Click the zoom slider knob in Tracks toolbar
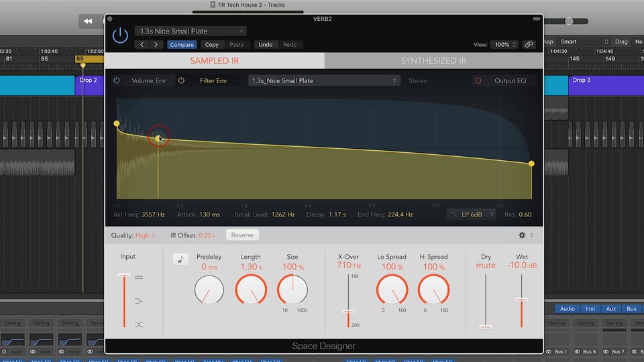Image resolution: width=644 pixels, height=362 pixels. (569, 21)
